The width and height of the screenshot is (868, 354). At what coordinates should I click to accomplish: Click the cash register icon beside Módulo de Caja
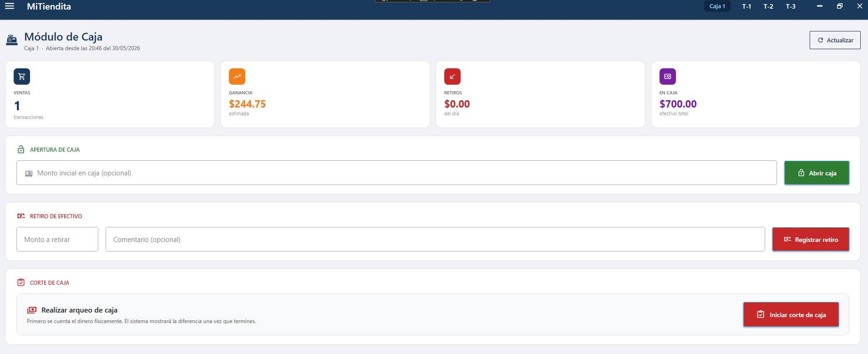point(12,40)
